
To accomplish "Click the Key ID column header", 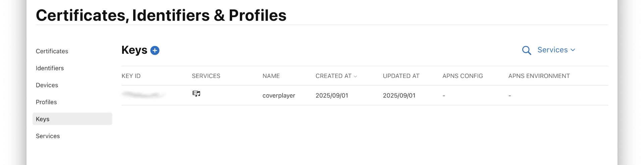I will (131, 76).
